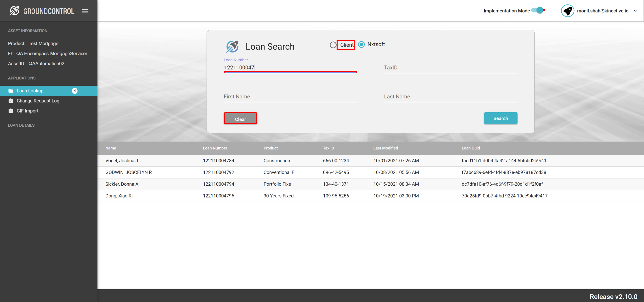
Task: Open the Vogel, Joshua J loan row
Action: tap(121, 161)
